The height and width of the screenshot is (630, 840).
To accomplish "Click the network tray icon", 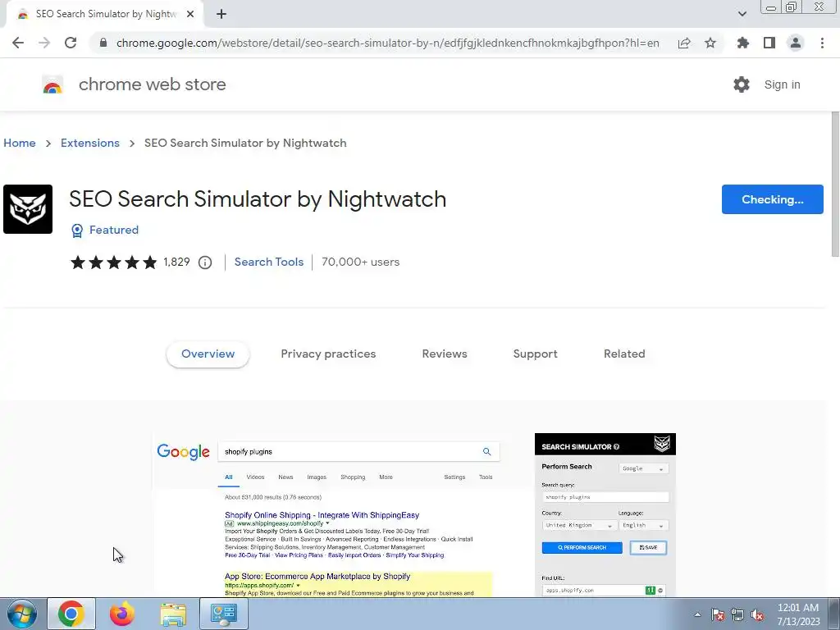I will (x=737, y=614).
